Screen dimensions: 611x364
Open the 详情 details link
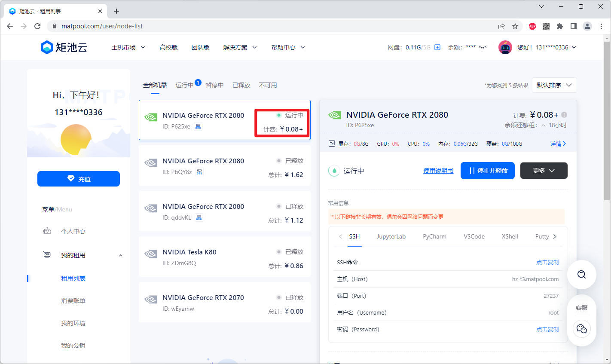click(558, 144)
